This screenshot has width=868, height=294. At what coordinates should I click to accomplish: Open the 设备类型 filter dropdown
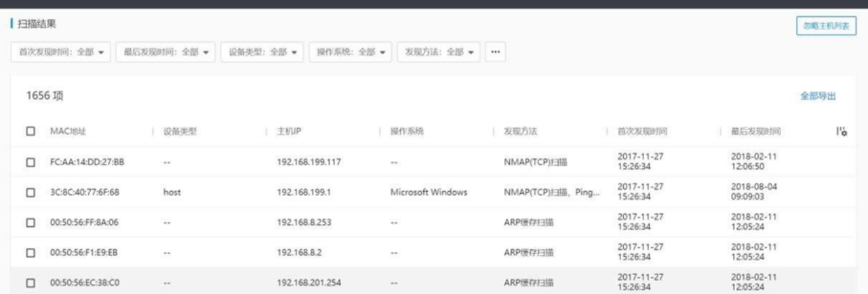coord(263,51)
